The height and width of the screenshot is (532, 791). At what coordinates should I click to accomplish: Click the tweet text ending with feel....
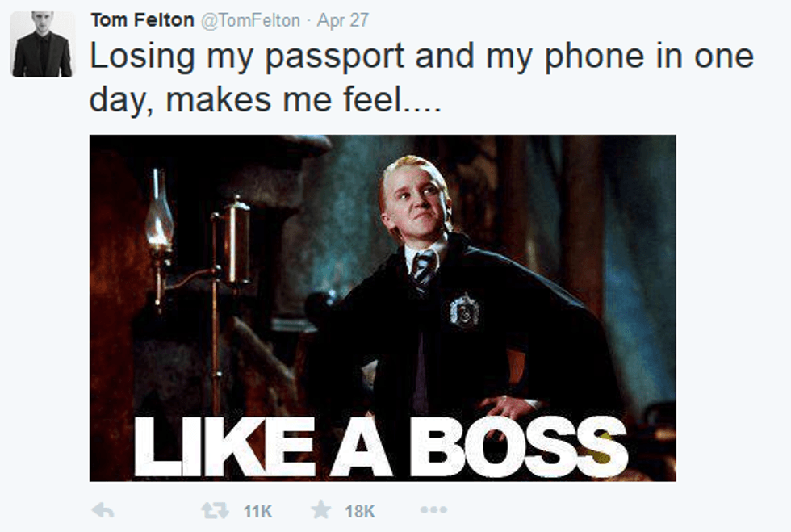pos(421,77)
